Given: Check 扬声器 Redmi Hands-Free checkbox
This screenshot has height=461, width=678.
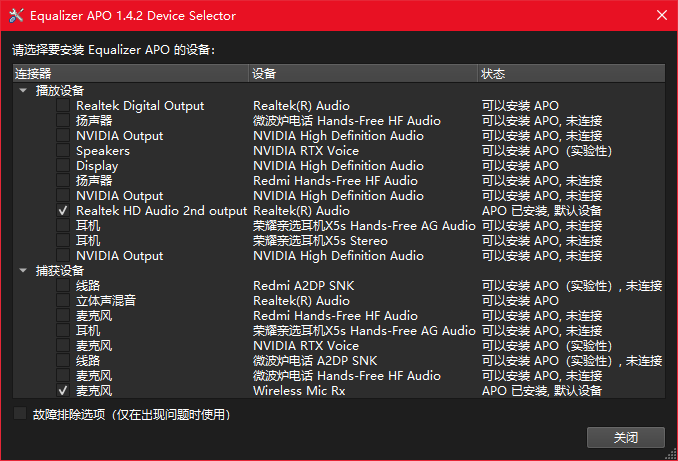Looking at the screenshot, I should pyautogui.click(x=63, y=180).
